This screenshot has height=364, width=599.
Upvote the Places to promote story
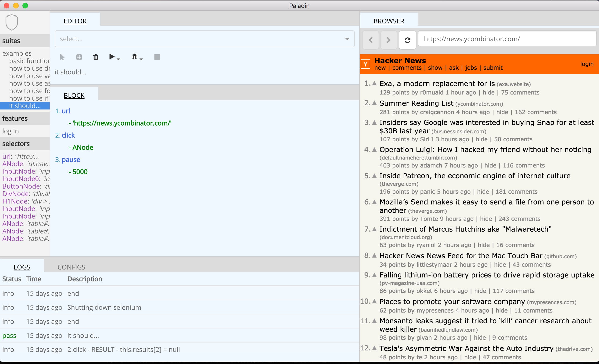[x=374, y=301]
